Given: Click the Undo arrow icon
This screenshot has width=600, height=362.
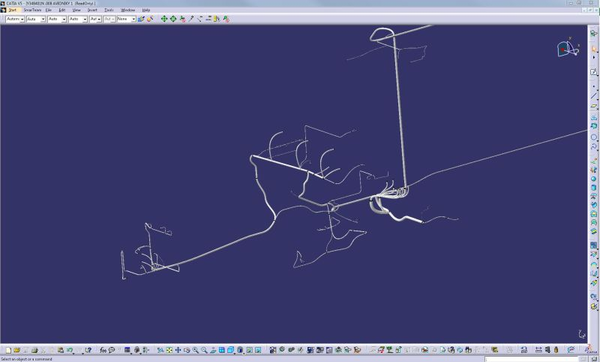Looking at the screenshot, I should pos(70,350).
